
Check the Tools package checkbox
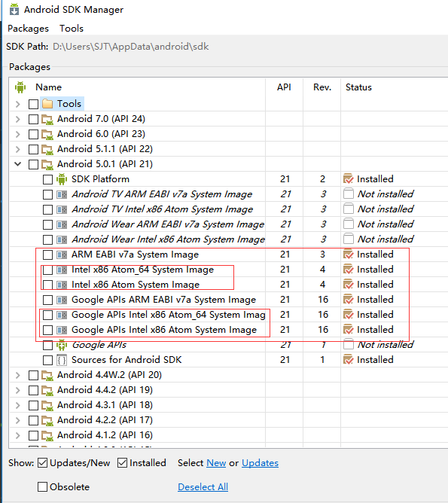tap(33, 104)
